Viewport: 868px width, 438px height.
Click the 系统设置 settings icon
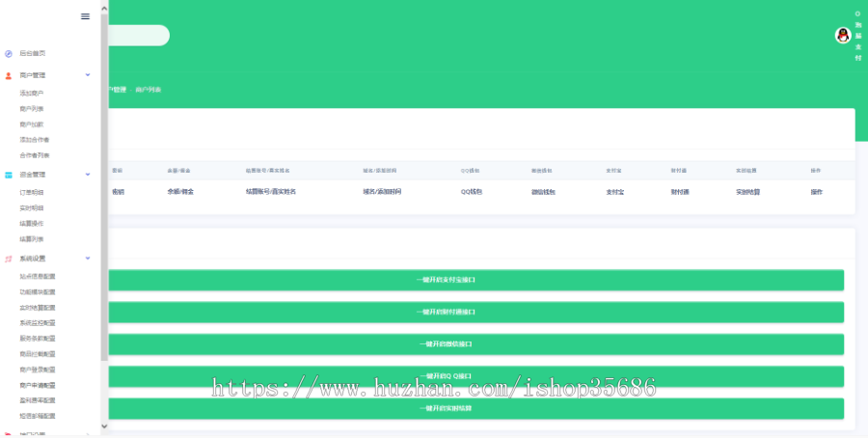(9, 259)
